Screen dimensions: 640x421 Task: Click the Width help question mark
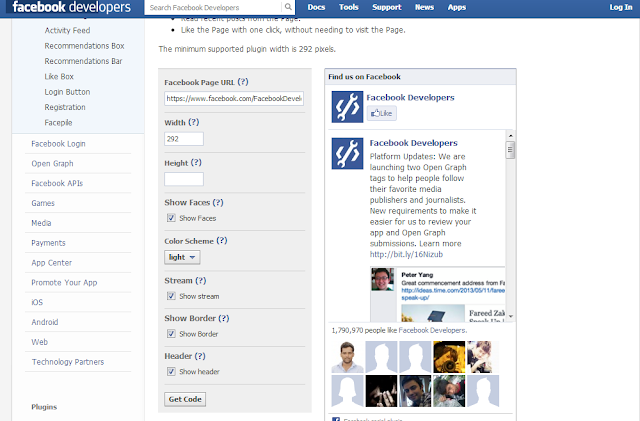[194, 122]
